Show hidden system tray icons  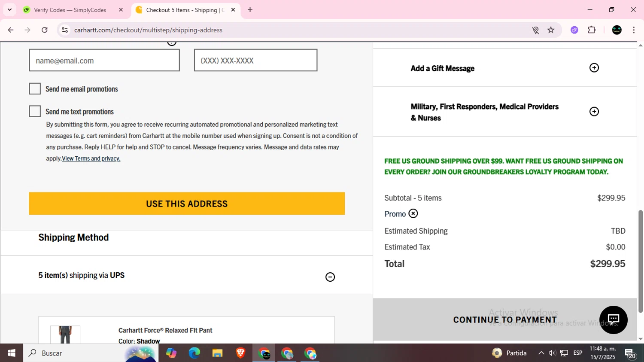[x=541, y=353]
